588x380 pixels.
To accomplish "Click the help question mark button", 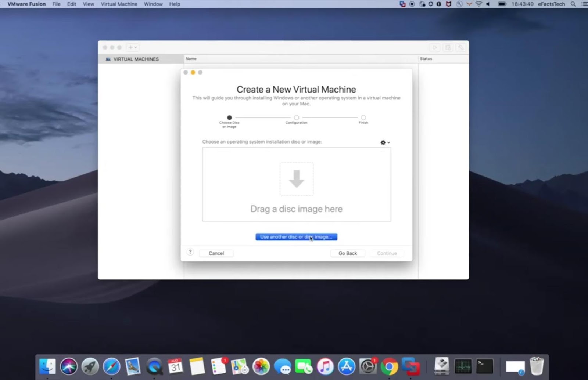I will (x=190, y=252).
